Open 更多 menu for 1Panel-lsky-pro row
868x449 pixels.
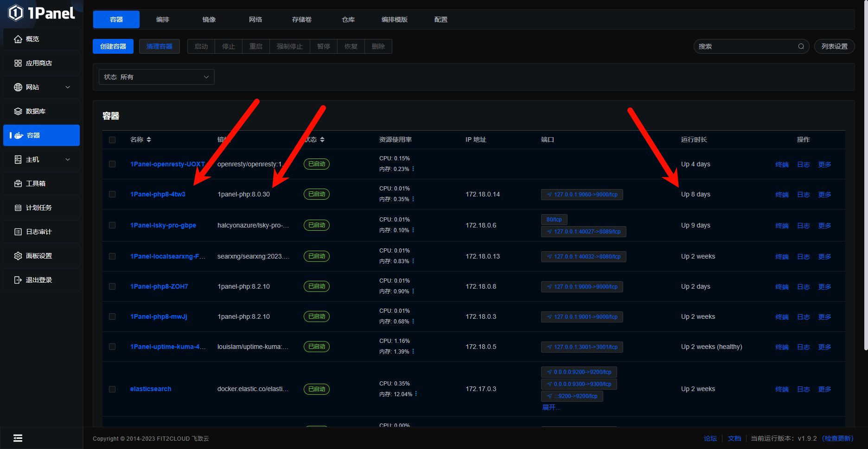(x=824, y=226)
